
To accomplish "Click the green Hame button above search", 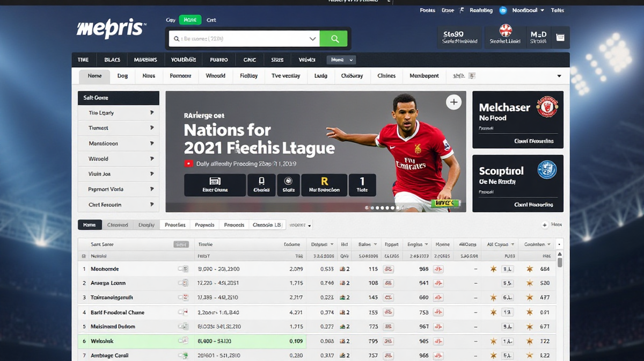I will [190, 20].
